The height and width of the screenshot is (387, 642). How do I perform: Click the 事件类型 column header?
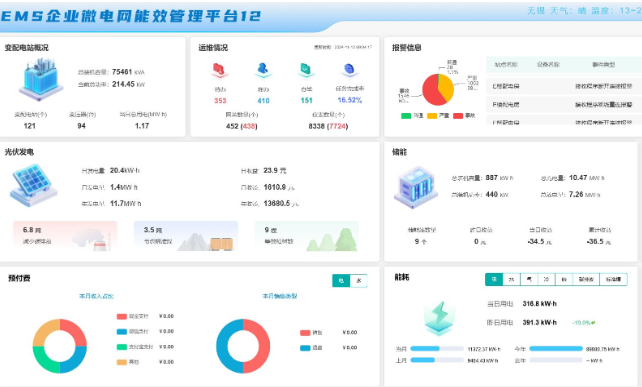[604, 65]
